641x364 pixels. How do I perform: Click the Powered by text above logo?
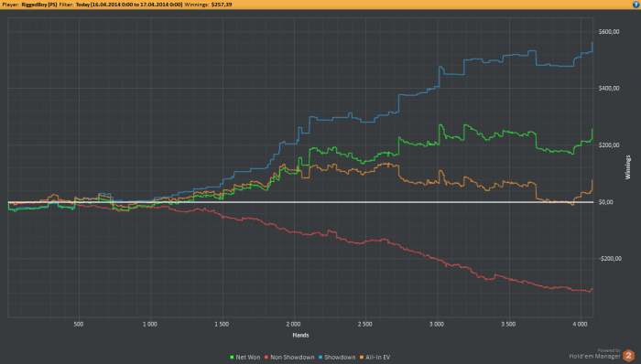tap(609, 350)
